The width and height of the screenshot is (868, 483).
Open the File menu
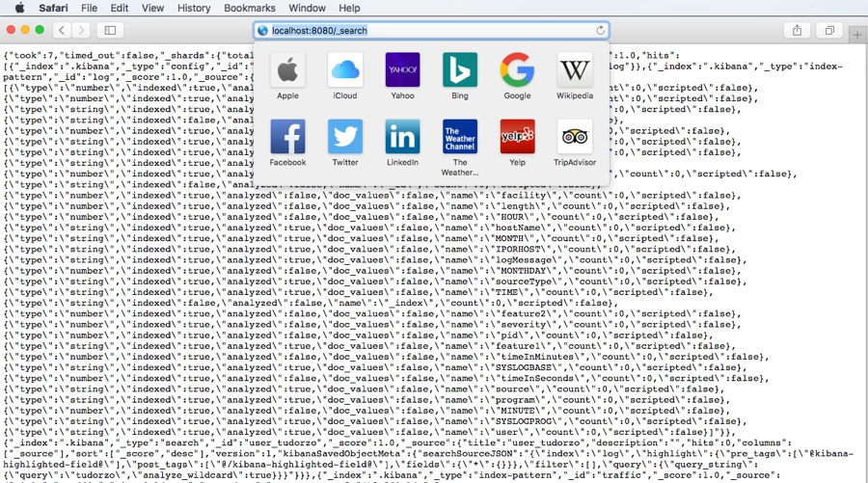coord(89,8)
